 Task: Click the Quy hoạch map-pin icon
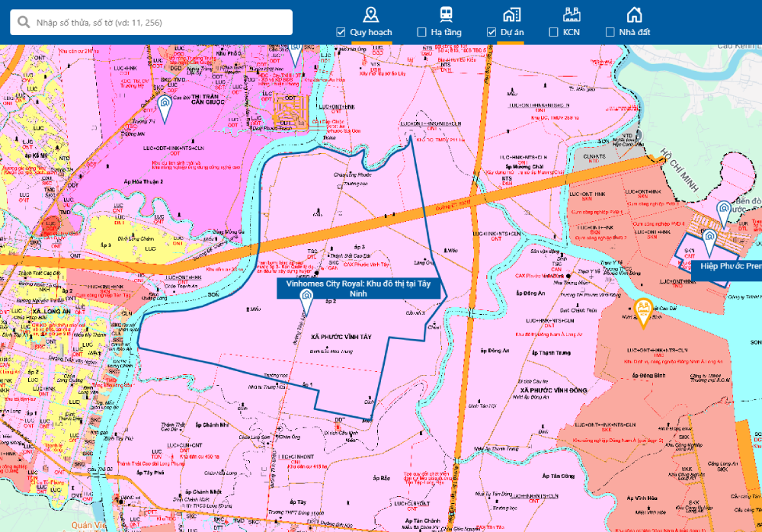pos(370,14)
